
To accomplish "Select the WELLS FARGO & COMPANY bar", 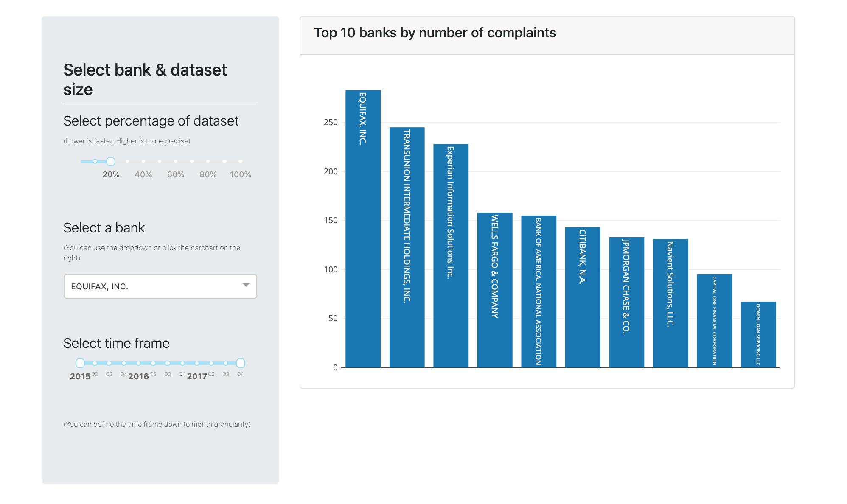I will (495, 290).
